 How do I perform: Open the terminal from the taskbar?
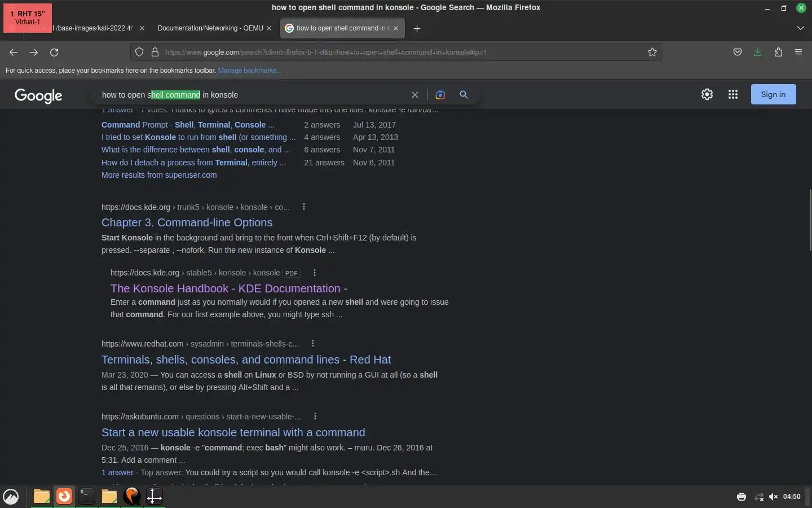tap(87, 496)
